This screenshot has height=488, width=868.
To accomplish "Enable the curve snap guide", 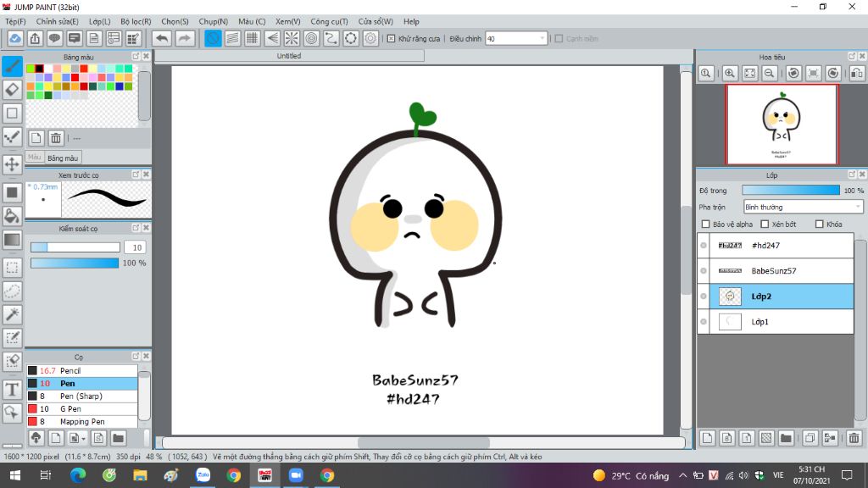I will 331,38.
